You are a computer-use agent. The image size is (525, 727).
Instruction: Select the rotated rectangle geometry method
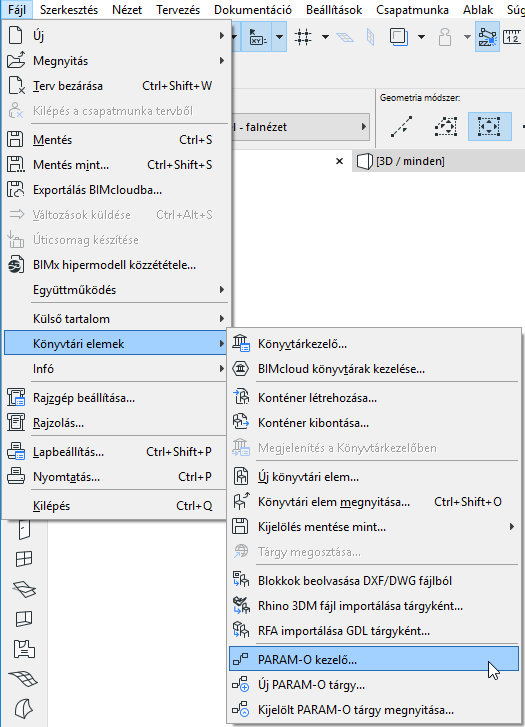[446, 126]
